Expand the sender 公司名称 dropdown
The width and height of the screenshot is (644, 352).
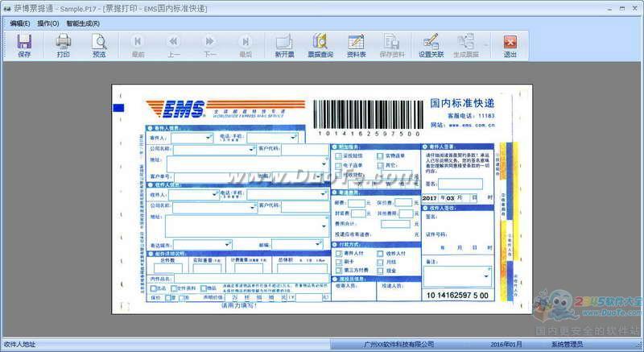[251, 150]
